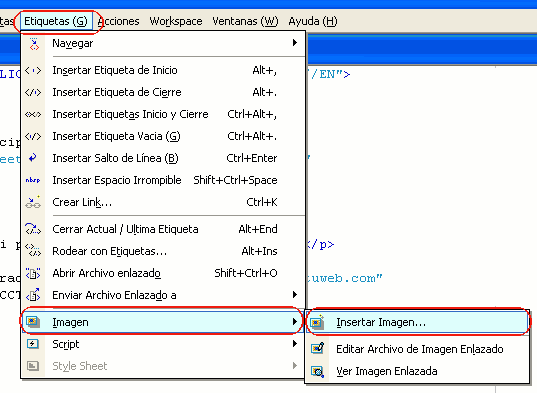Select Insertar Espacio Irrompible
The height and width of the screenshot is (393, 537).
[163, 180]
